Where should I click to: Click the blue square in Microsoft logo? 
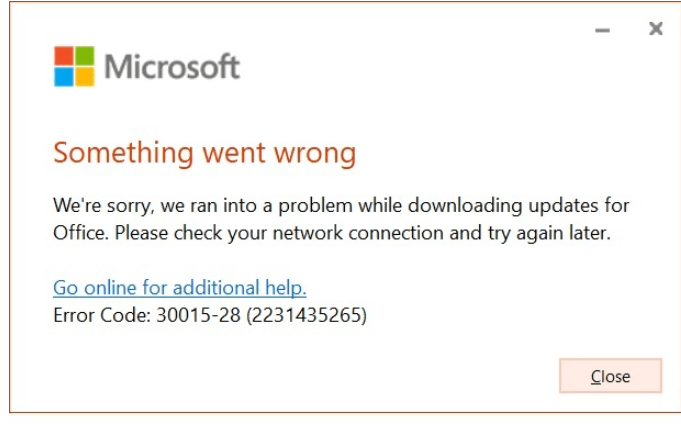pos(64,76)
